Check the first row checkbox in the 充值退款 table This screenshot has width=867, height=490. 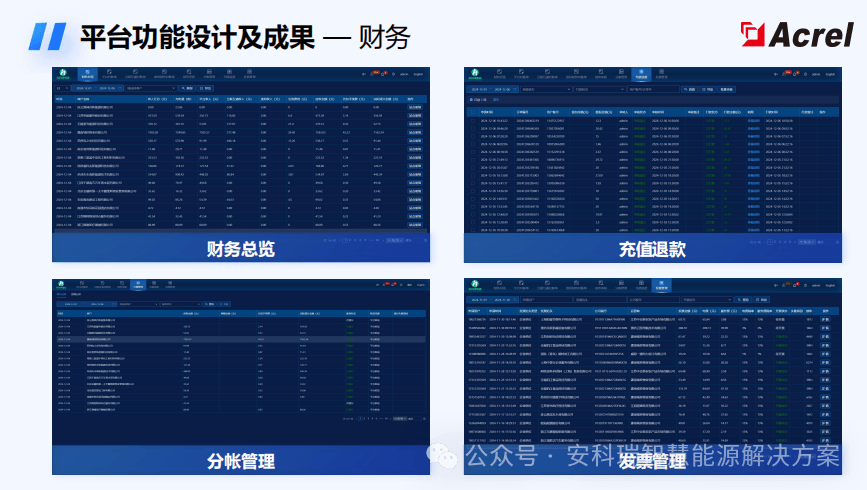(x=471, y=120)
